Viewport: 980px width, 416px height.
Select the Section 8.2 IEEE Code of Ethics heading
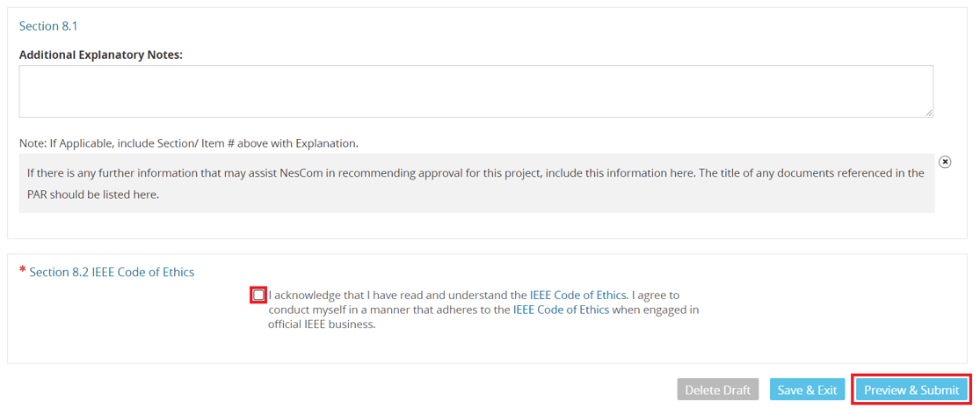click(x=112, y=272)
